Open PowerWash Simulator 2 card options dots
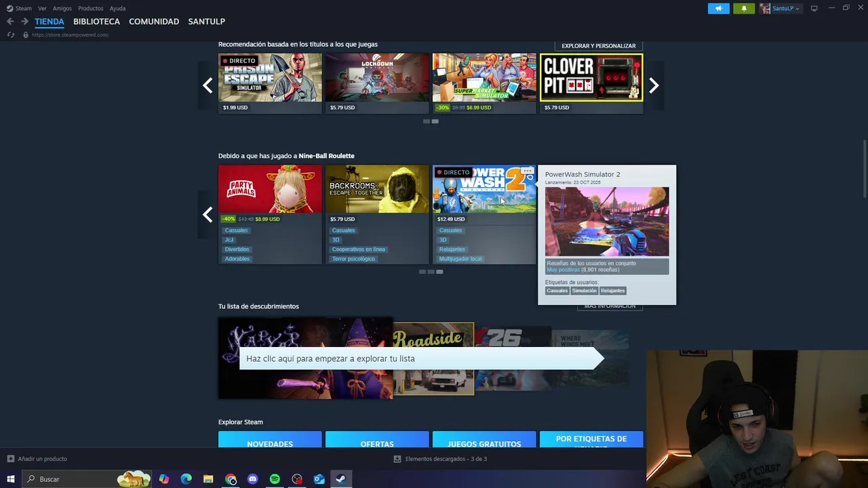Image resolution: width=868 pixels, height=488 pixels. (x=527, y=171)
